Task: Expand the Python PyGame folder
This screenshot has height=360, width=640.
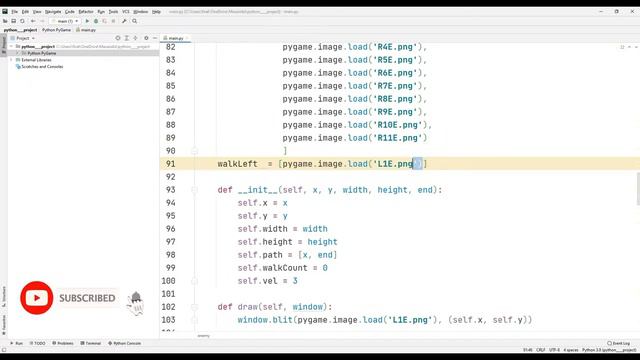Action: pos(18,53)
